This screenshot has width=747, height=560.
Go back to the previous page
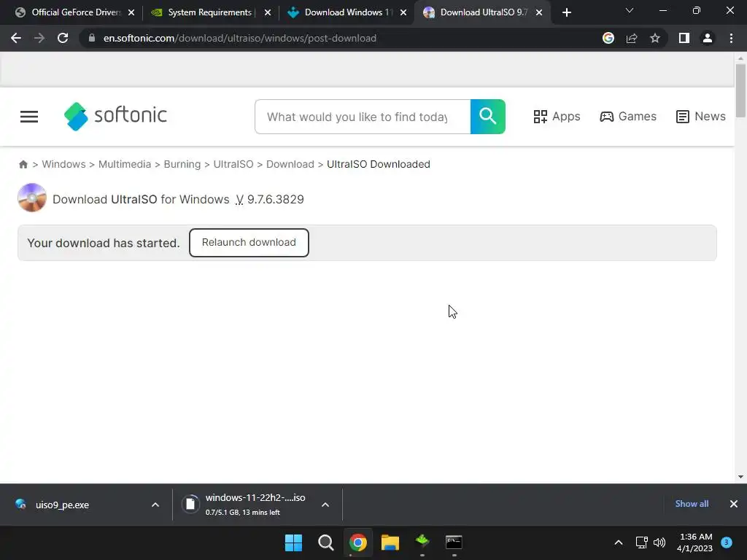(16, 38)
